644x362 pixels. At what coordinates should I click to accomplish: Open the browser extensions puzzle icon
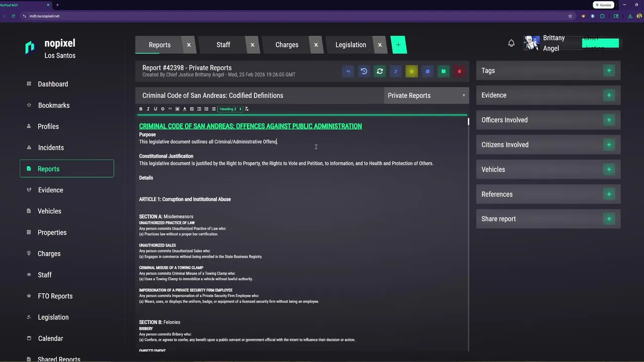tap(602, 16)
